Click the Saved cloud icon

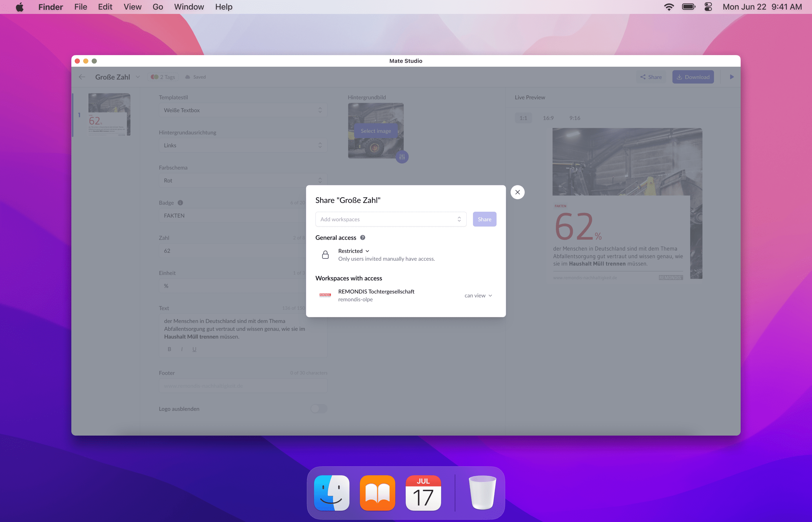click(188, 77)
